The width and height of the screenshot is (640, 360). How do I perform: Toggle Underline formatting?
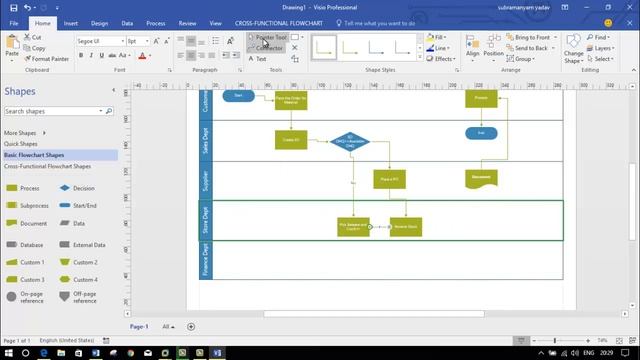[102, 56]
